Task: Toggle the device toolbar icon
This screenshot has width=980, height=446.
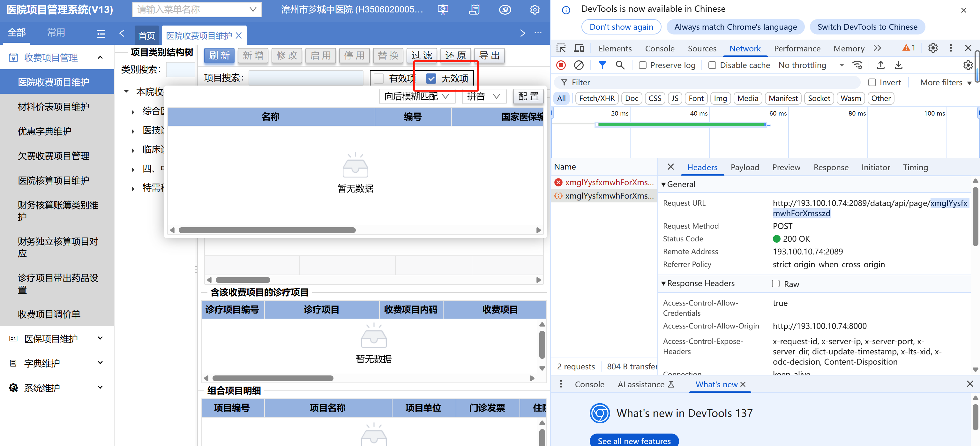Action: pyautogui.click(x=579, y=48)
